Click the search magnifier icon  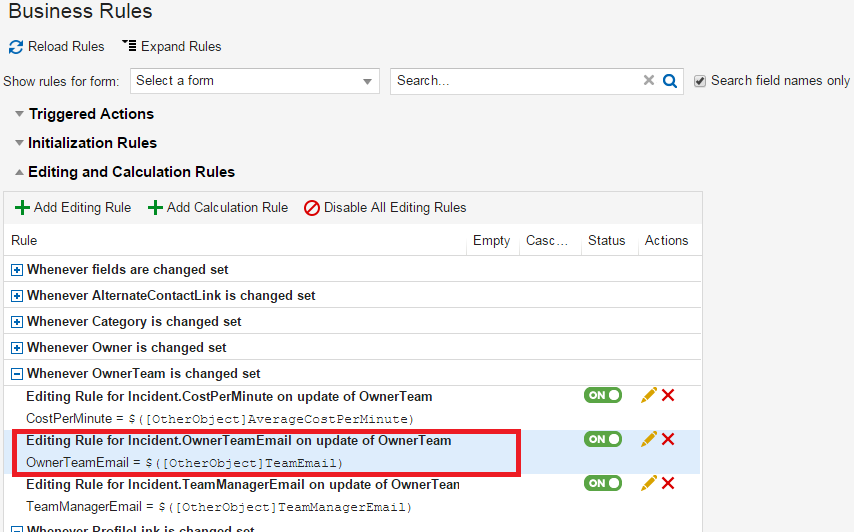(671, 81)
